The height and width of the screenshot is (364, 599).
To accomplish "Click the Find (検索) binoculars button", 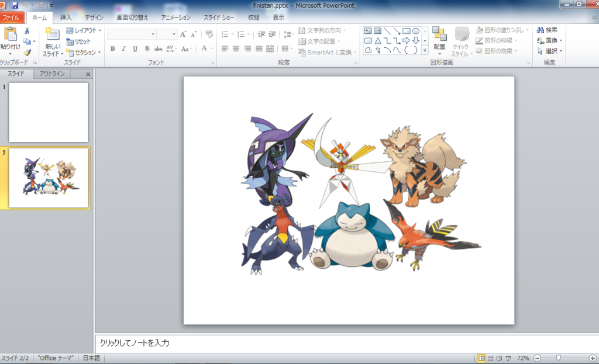I will pyautogui.click(x=547, y=30).
